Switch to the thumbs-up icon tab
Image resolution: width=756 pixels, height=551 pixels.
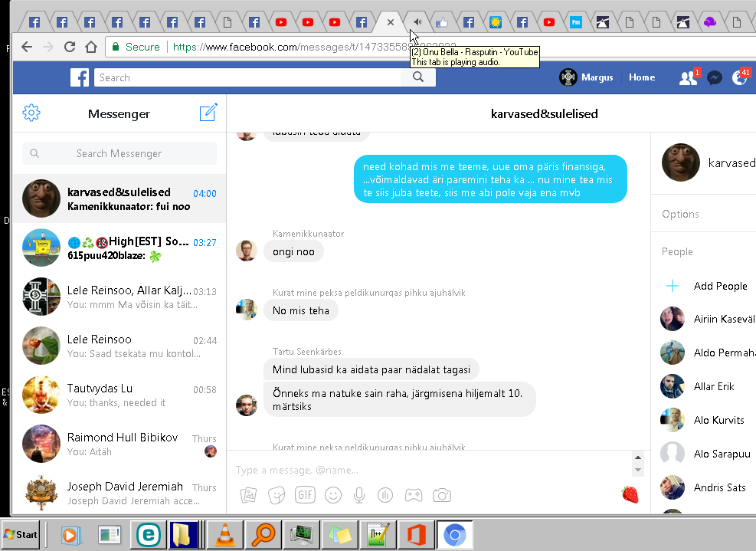click(442, 21)
